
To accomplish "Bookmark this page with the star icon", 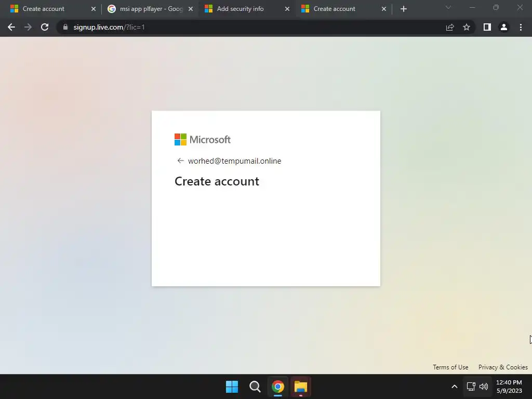I will coord(467,27).
